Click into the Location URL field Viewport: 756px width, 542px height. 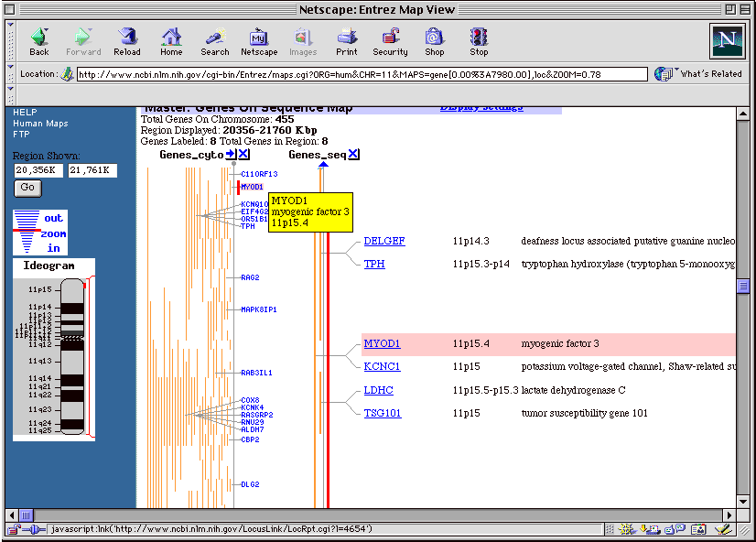pyautogui.click(x=362, y=74)
